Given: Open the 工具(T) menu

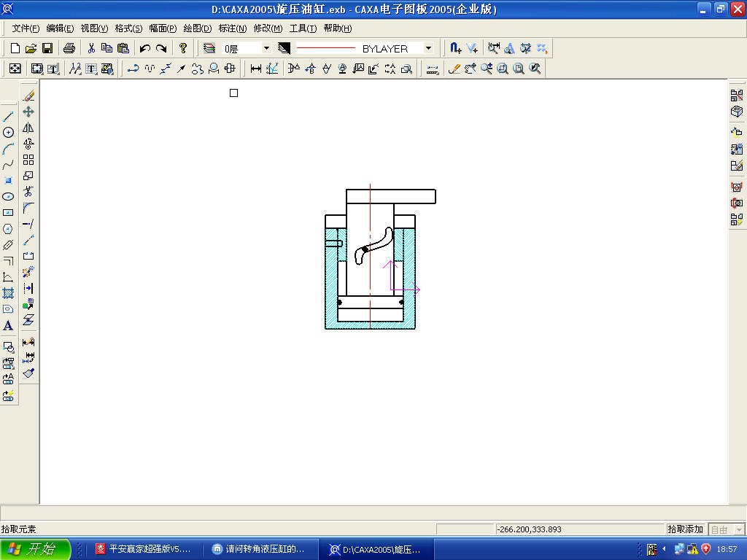Looking at the screenshot, I should pyautogui.click(x=303, y=28).
